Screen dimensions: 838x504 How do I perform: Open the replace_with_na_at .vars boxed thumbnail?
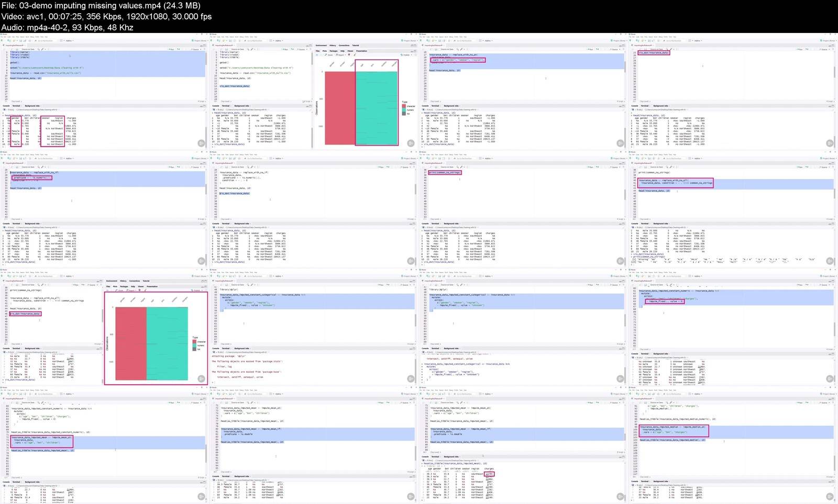pos(524,91)
